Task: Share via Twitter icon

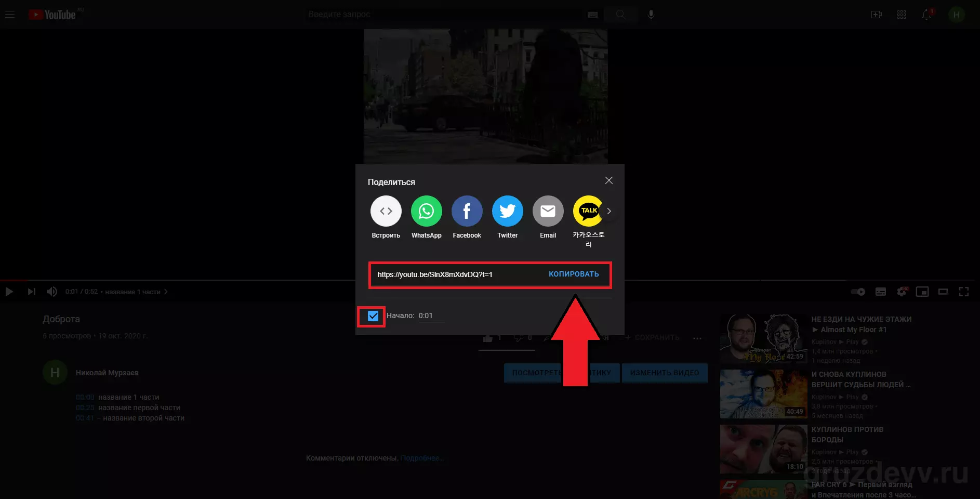Action: tap(507, 211)
